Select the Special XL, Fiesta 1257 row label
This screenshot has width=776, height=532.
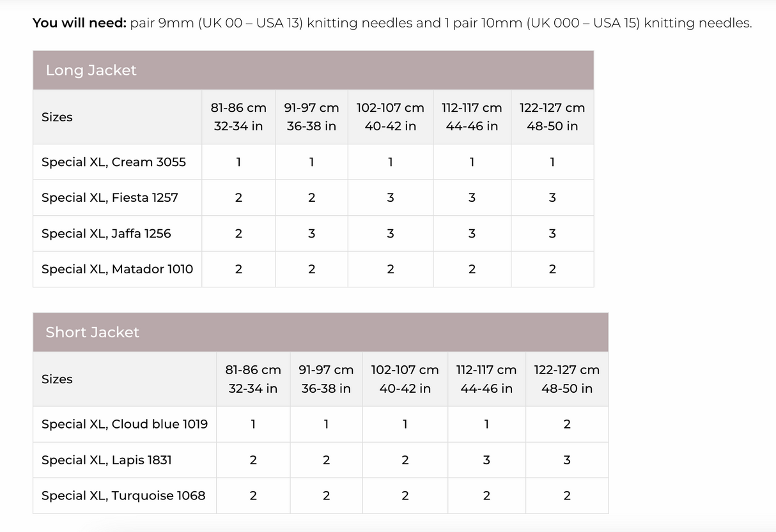pos(110,198)
